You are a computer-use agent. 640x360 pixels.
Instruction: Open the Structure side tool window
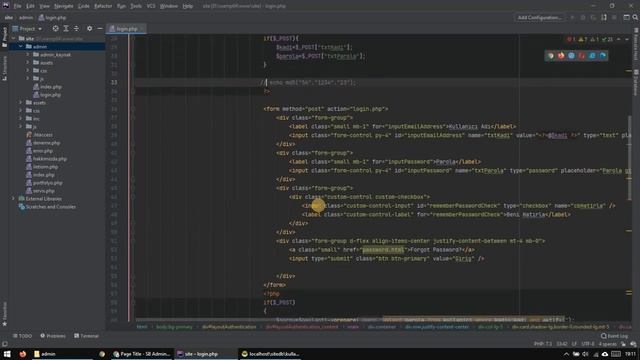4,69
